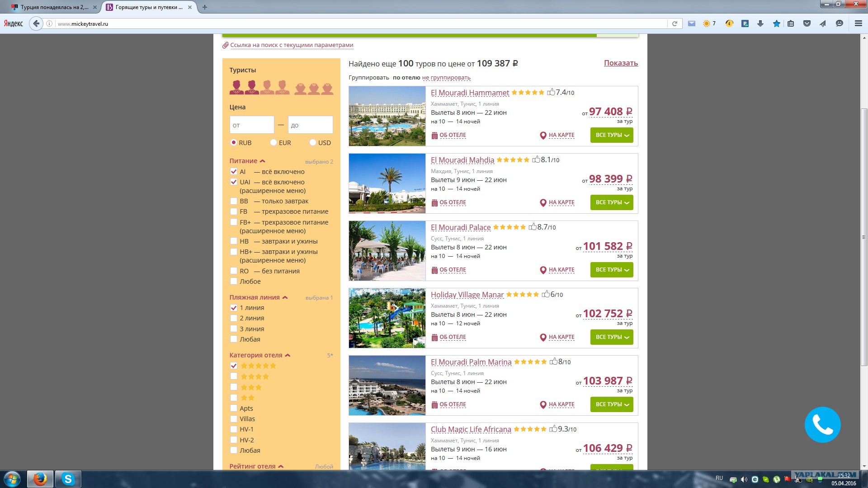Viewport: 868px width, 488px height.
Task: Open the Firefox hamburger menu
Action: 859,23
